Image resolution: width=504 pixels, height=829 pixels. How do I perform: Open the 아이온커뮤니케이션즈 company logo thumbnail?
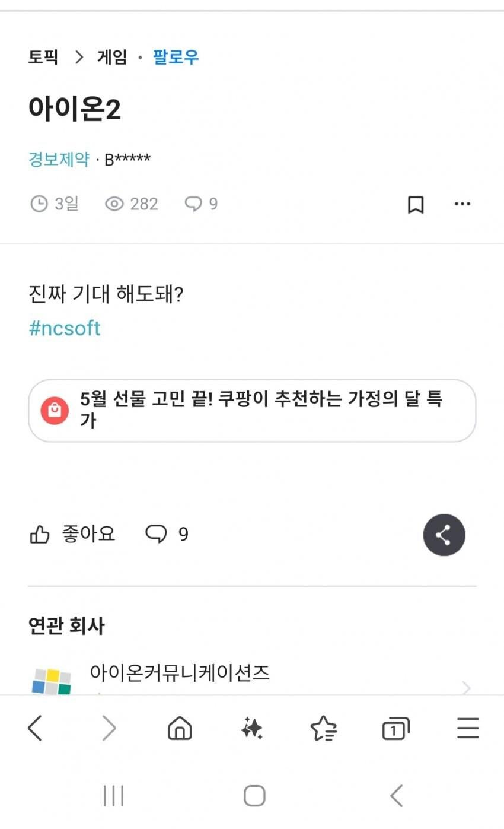click(x=52, y=681)
